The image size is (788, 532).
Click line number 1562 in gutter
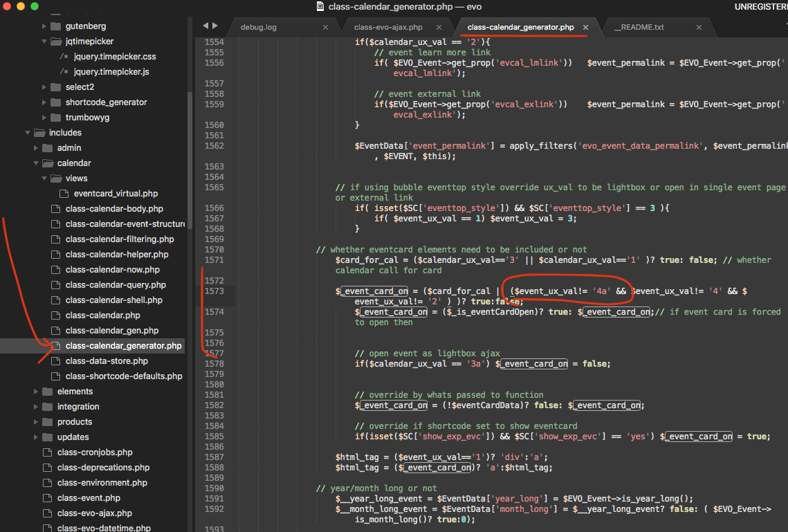point(214,146)
